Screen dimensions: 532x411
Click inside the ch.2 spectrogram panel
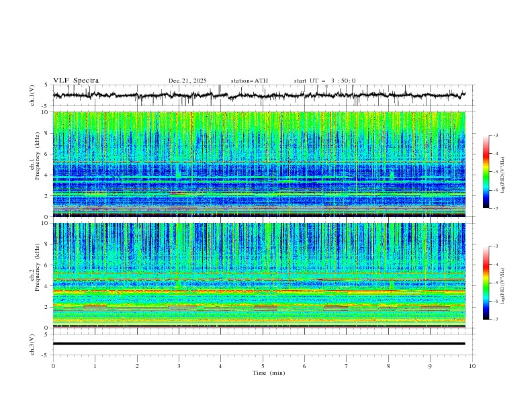point(259,275)
